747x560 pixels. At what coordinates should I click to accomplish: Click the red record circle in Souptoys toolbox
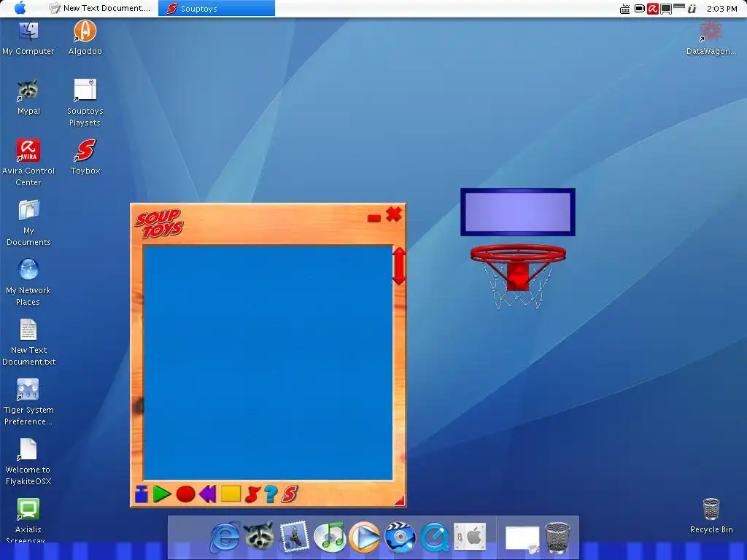[x=185, y=494]
